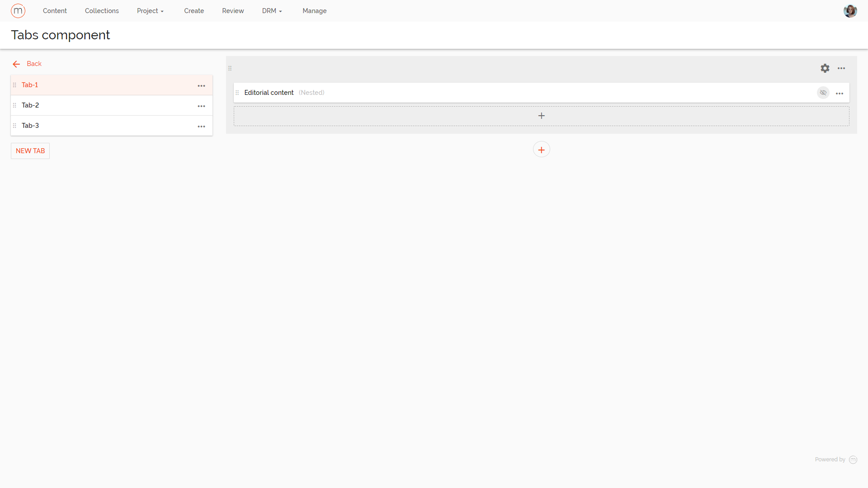Open the options menu next to Tab-1
This screenshot has height=488, width=868.
click(202, 85)
